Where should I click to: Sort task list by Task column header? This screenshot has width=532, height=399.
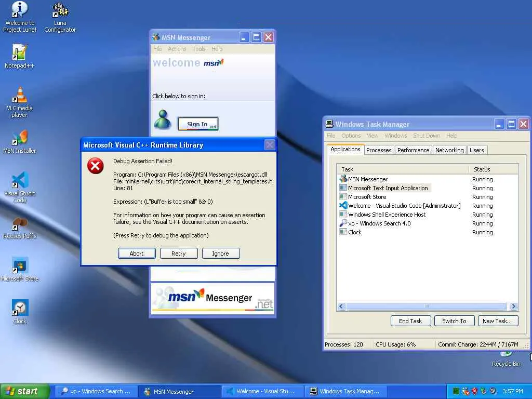point(403,169)
